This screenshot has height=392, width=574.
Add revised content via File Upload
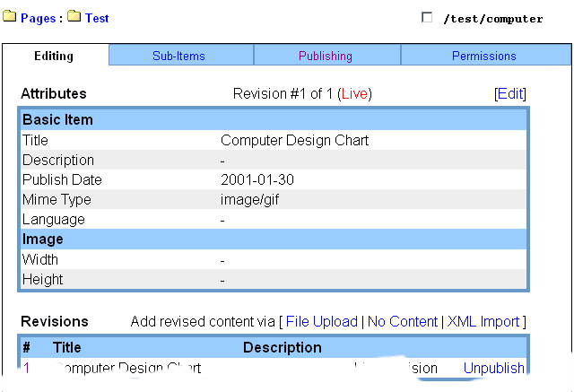click(321, 321)
